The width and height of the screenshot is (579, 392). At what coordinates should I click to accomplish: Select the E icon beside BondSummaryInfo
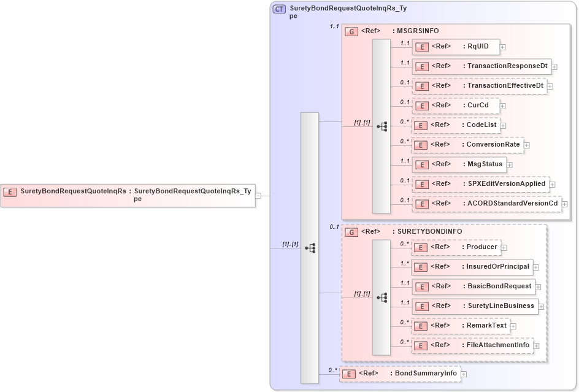pyautogui.click(x=348, y=373)
